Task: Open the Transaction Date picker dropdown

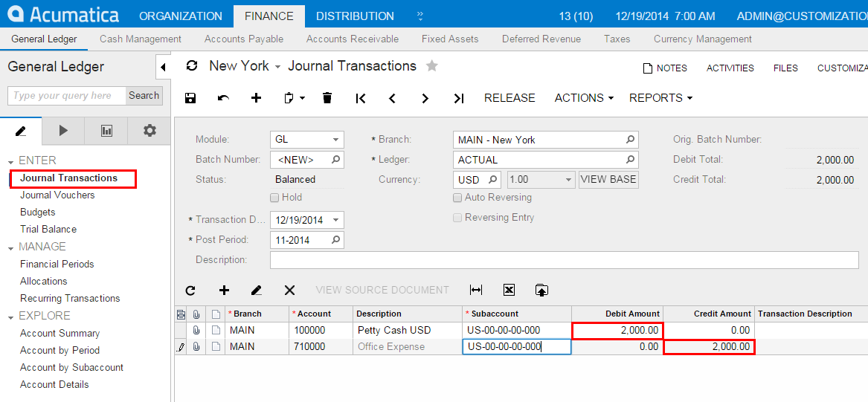Action: tap(336, 220)
